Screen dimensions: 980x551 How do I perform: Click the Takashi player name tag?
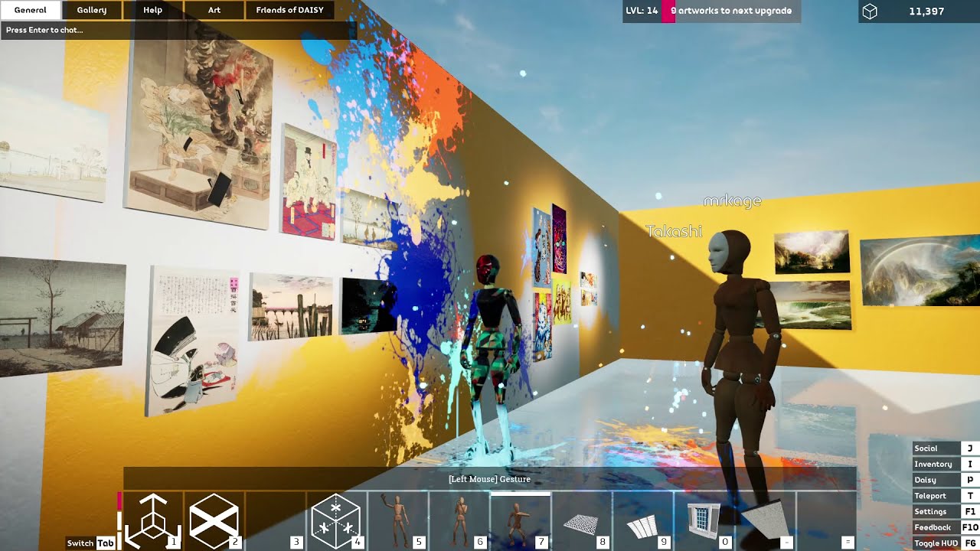674,231
